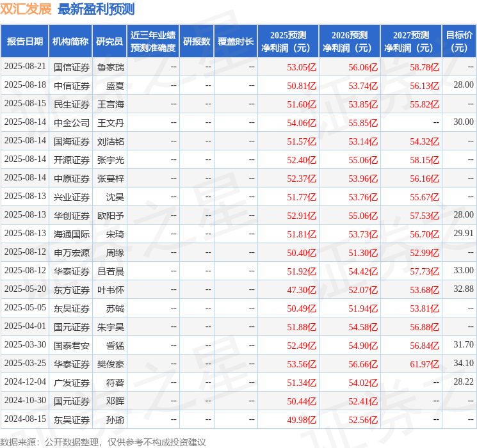Click the 2026预测净利润 header
This screenshot has width=477, height=448.
coord(350,42)
